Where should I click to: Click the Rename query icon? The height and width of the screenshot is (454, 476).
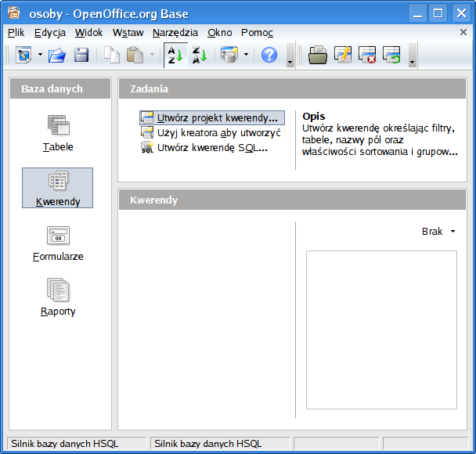pyautogui.click(x=391, y=55)
